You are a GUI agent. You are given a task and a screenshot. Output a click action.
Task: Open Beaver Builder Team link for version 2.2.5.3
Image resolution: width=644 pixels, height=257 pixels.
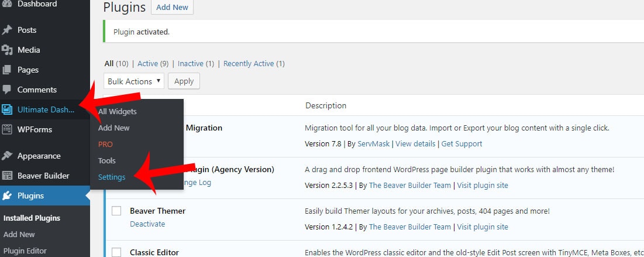pos(410,186)
